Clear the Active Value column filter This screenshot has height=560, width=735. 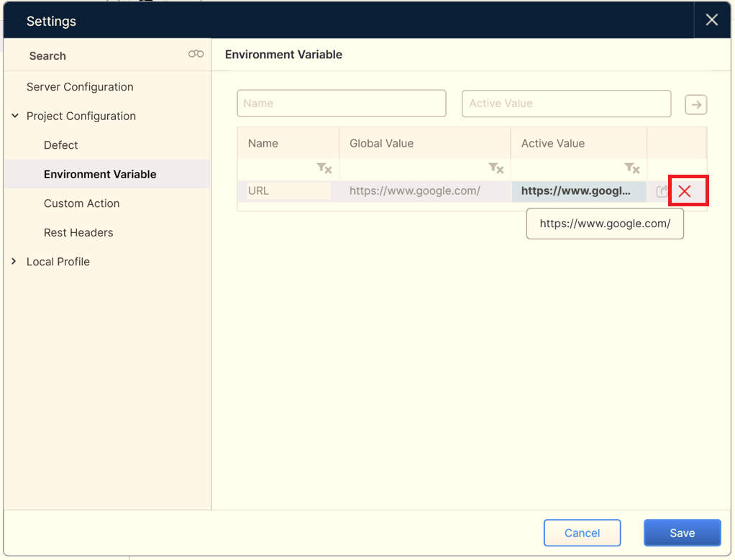click(632, 168)
